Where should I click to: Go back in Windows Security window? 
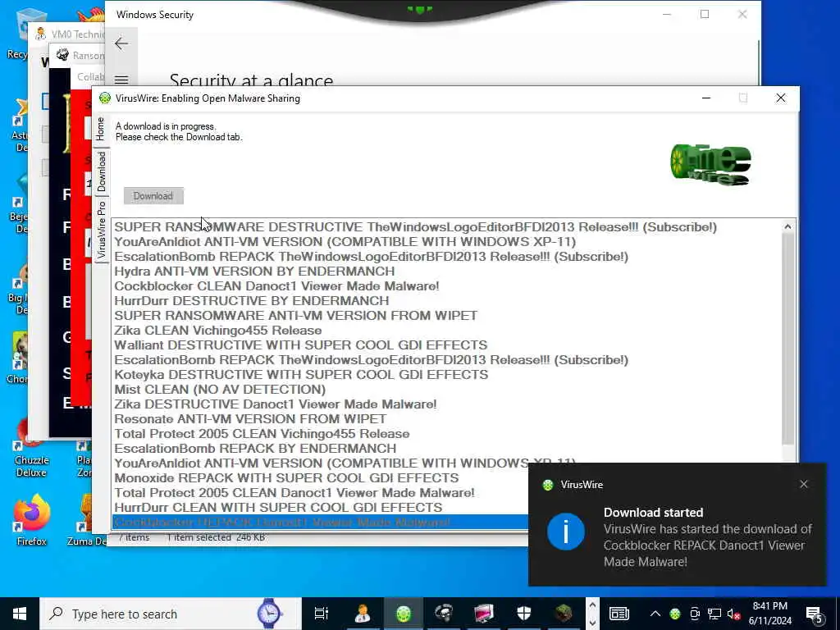(121, 43)
